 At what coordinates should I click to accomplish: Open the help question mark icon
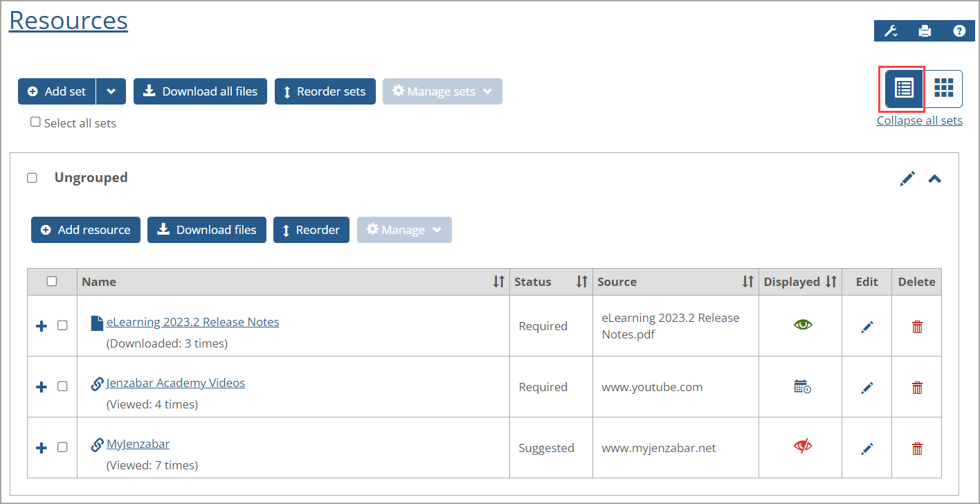click(959, 31)
